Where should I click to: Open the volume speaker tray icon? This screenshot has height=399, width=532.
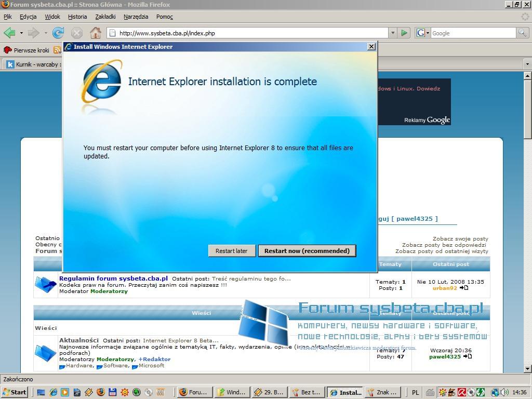coord(504,392)
